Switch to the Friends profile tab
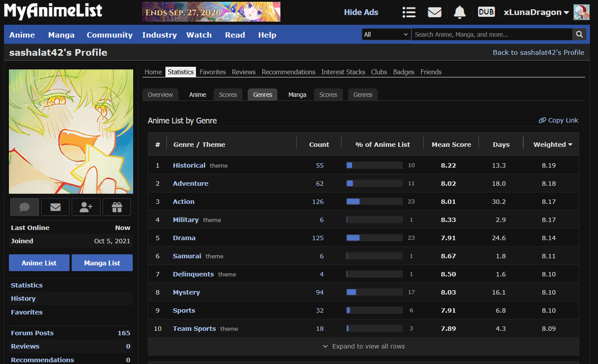 (431, 72)
